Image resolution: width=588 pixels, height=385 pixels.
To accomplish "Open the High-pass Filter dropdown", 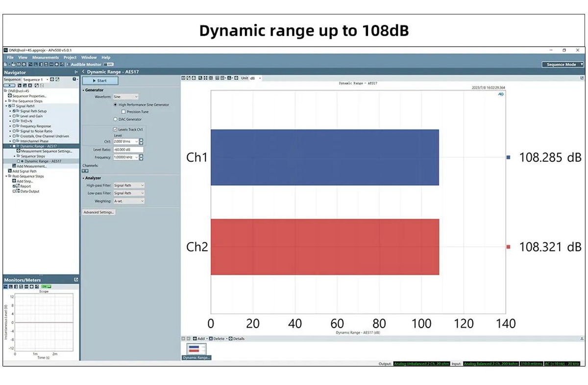I will [129, 185].
